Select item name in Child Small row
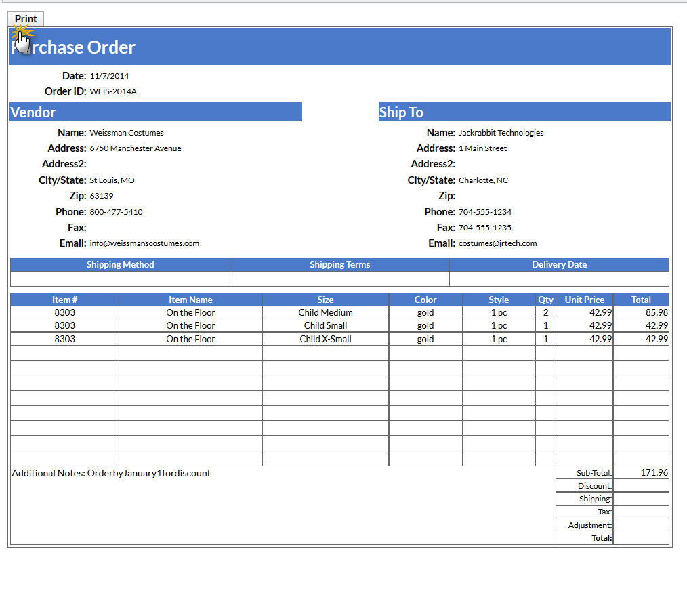687x616 pixels. click(190, 326)
